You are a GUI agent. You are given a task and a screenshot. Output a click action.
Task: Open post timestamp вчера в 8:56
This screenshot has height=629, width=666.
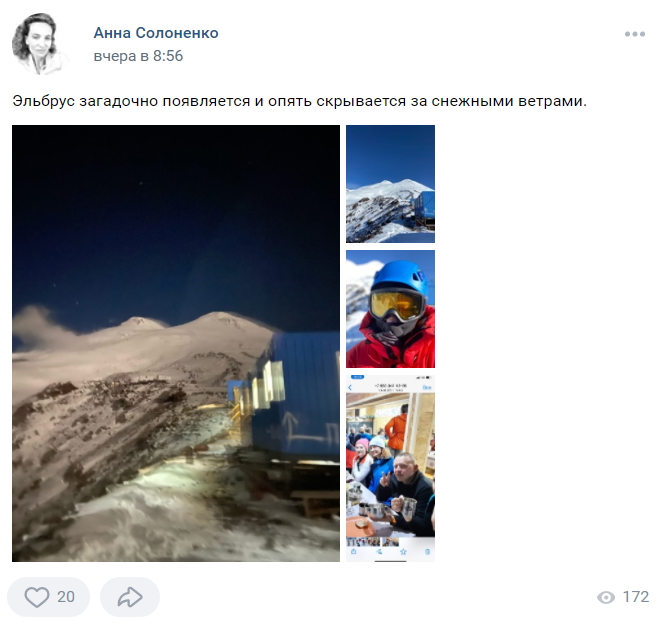click(x=138, y=56)
